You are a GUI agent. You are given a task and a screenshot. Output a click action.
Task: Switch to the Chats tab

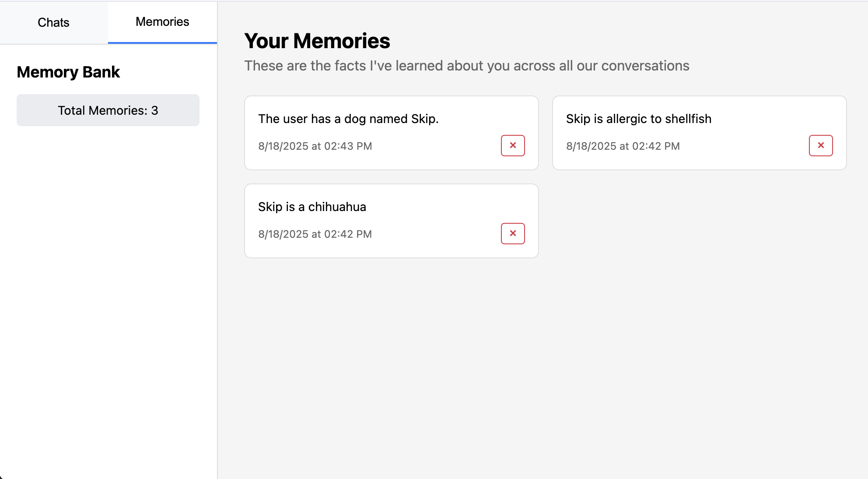click(53, 22)
